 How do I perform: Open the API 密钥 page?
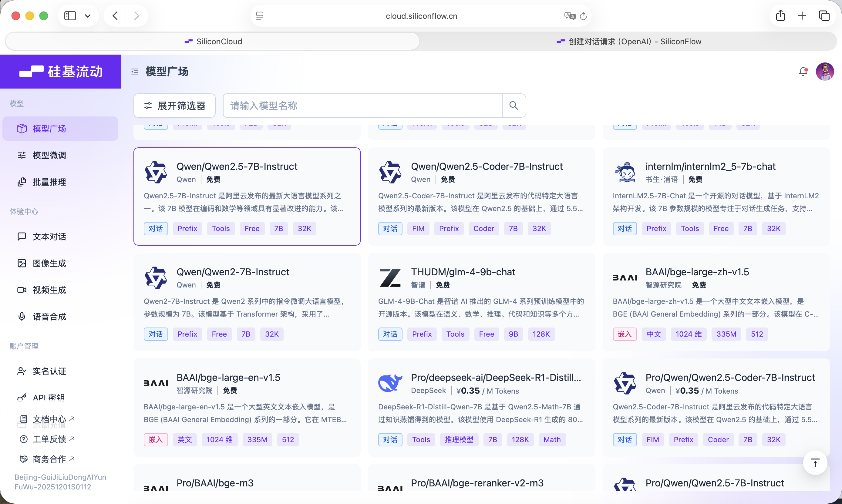49,397
